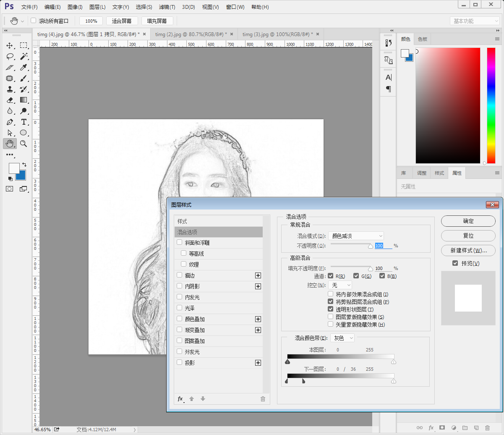Select the Horizontal Type tool
The height and width of the screenshot is (435, 504).
(x=24, y=122)
